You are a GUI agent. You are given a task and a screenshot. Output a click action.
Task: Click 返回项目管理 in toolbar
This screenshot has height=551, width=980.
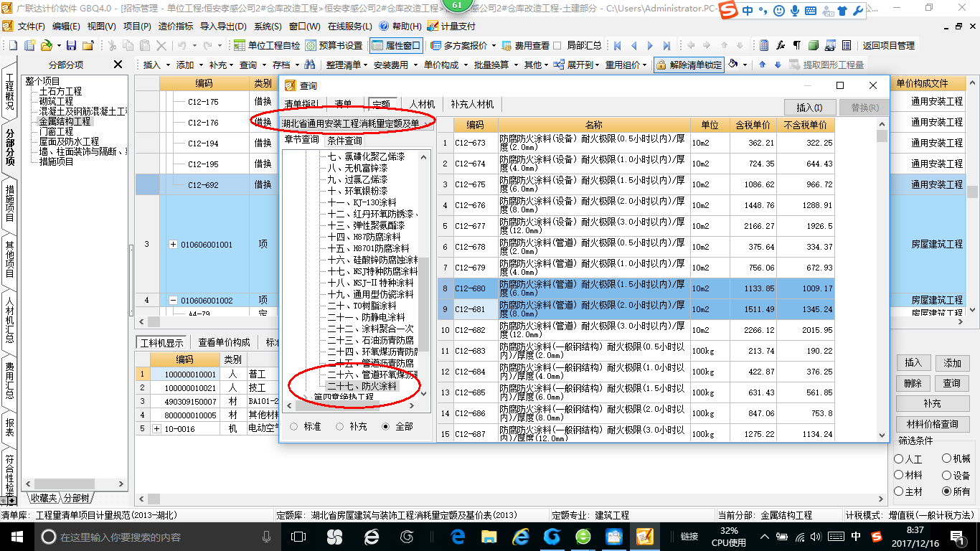click(888, 45)
